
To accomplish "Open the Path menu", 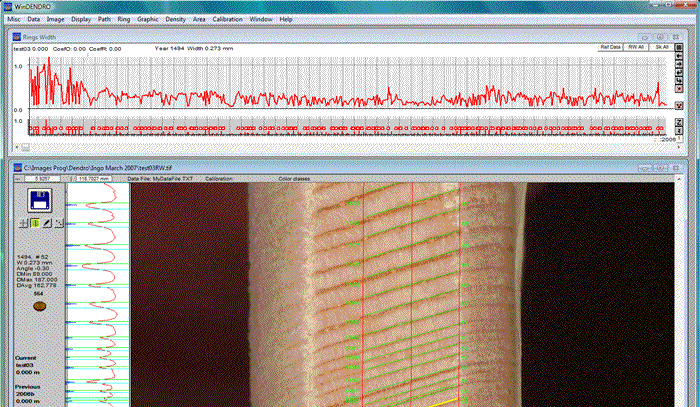I will click(104, 19).
